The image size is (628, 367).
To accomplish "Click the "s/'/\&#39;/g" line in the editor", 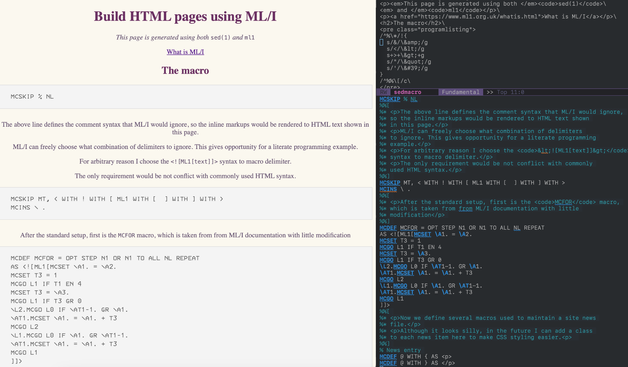I will (x=407, y=68).
